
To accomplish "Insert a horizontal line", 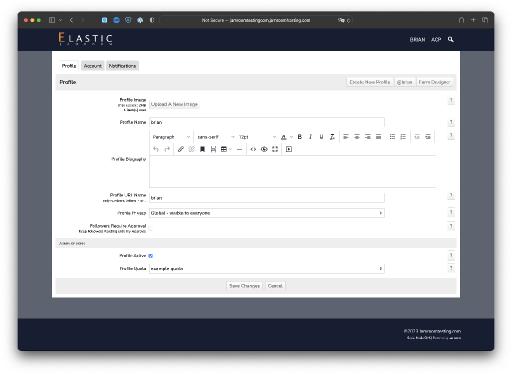I will [239, 149].
